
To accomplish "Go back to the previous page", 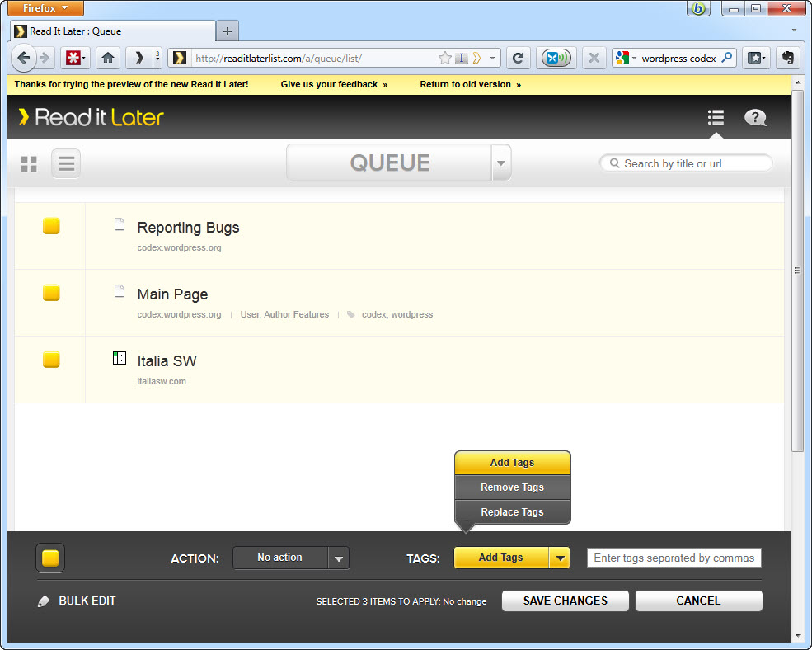I will point(23,58).
